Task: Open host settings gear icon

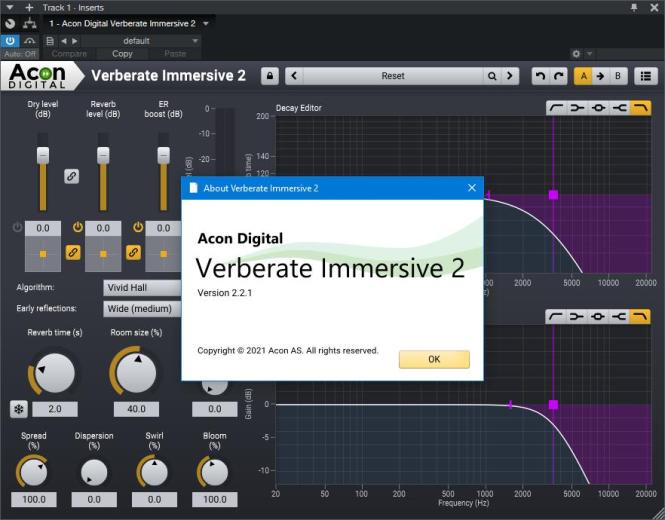Action: pos(576,54)
